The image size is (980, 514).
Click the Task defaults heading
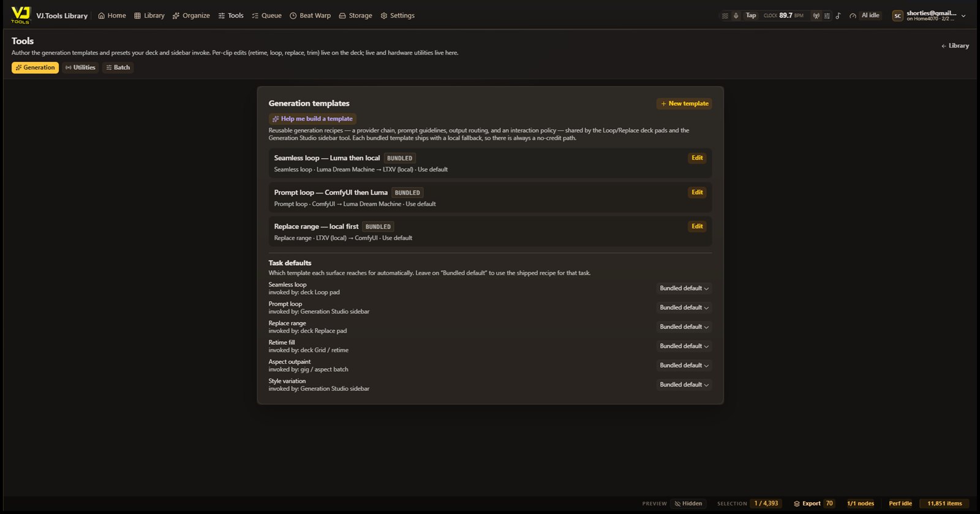[x=290, y=263]
